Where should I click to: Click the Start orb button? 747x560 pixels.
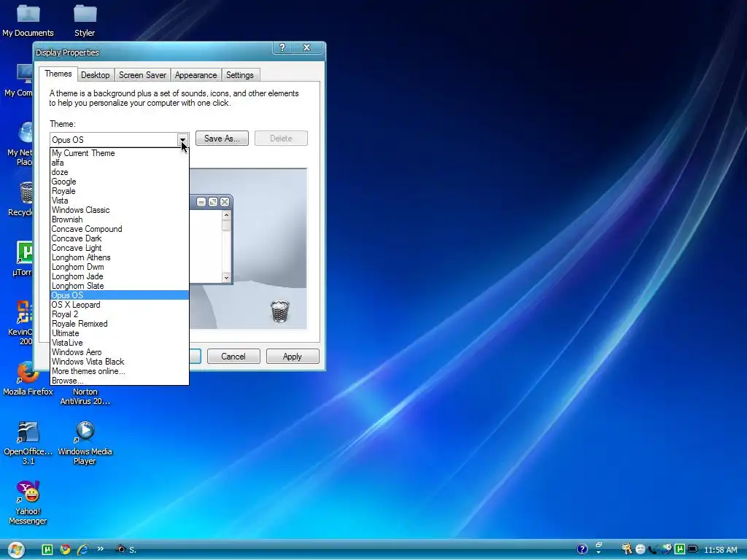(16, 550)
